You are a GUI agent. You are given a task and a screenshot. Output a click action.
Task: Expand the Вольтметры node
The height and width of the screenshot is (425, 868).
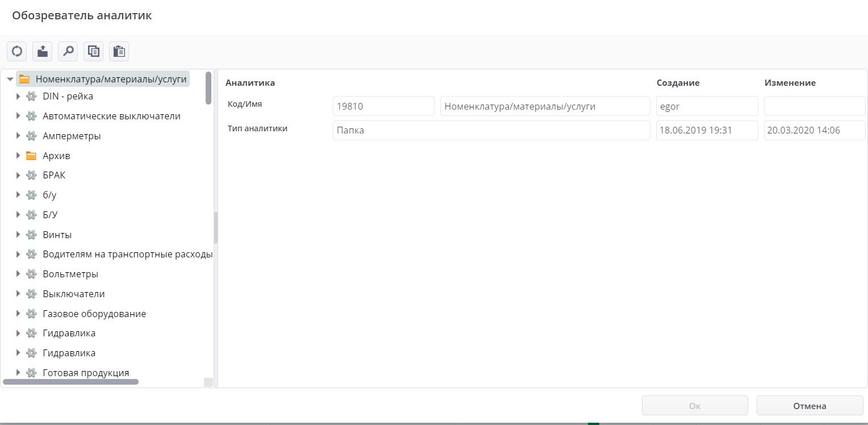[x=18, y=274]
